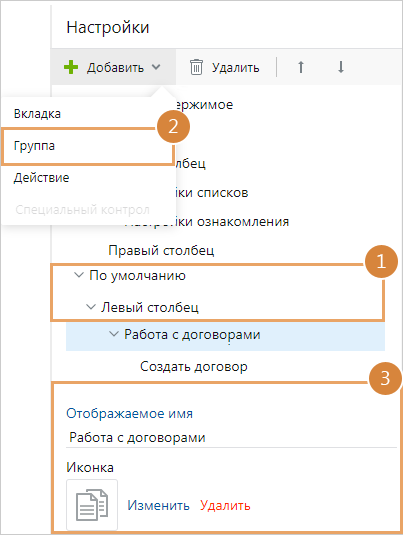
Task: Open the Добавить dropdown arrow
Action: coord(156,67)
